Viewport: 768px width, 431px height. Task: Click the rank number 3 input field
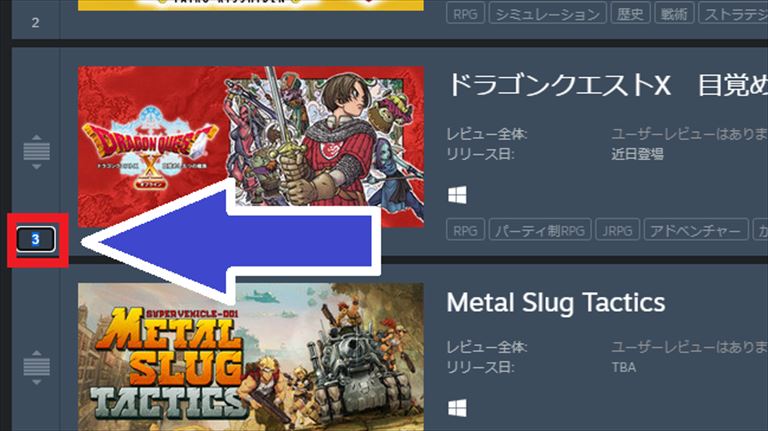36,239
